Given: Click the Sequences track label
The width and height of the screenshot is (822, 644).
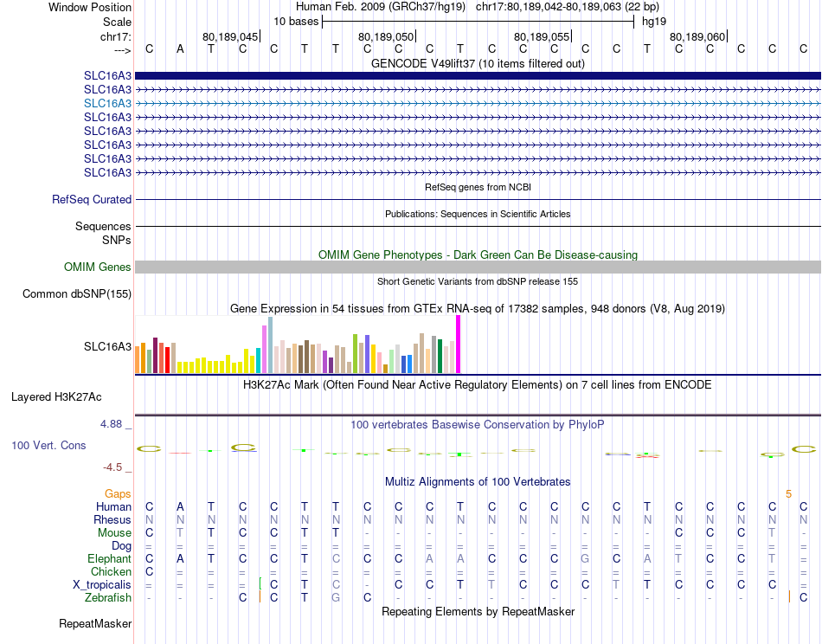Looking at the screenshot, I should point(103,226).
